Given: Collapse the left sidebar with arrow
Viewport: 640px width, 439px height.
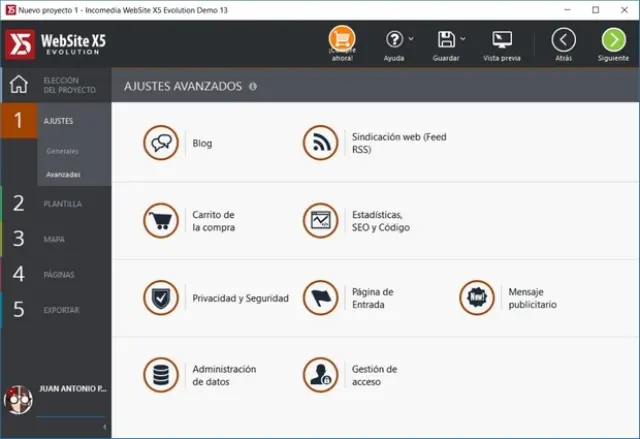Looking at the screenshot, I should [104, 427].
